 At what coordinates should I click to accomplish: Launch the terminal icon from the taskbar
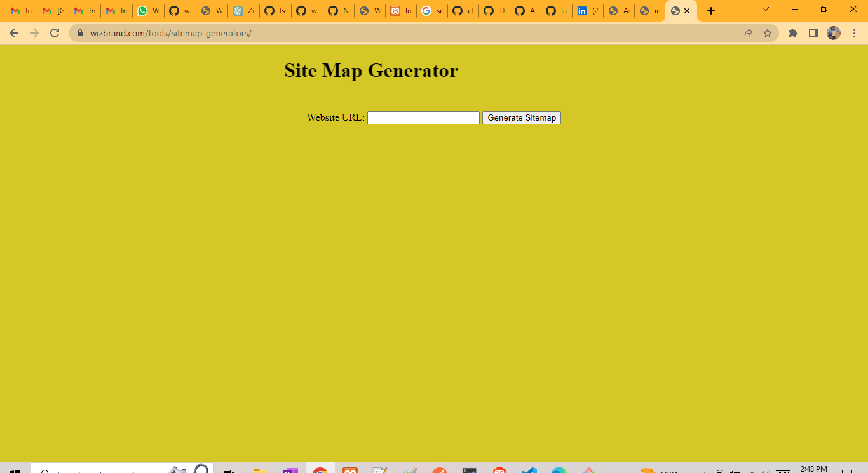pos(470,470)
